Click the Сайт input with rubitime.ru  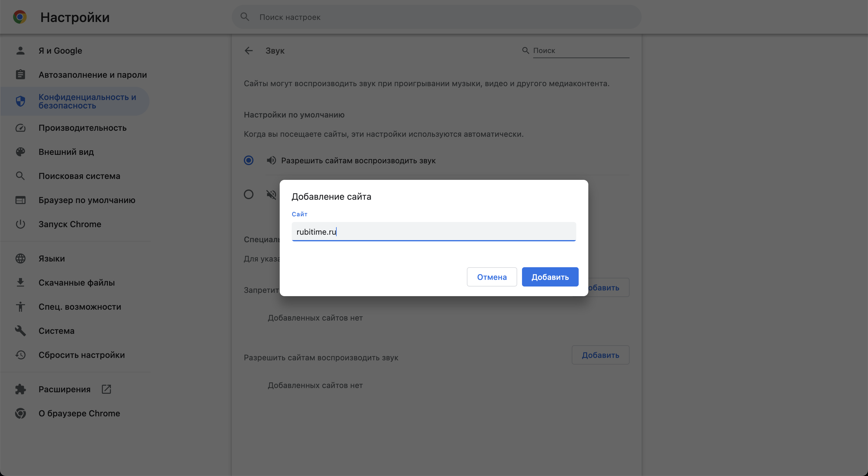pyautogui.click(x=433, y=232)
